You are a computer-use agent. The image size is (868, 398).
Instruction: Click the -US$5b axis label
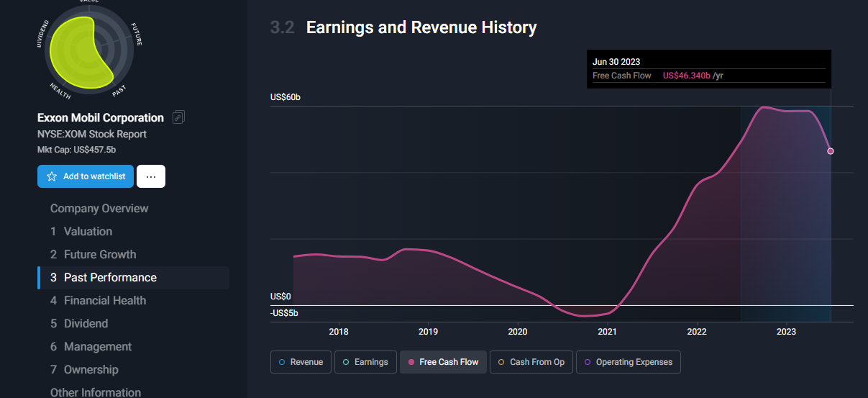coord(284,313)
